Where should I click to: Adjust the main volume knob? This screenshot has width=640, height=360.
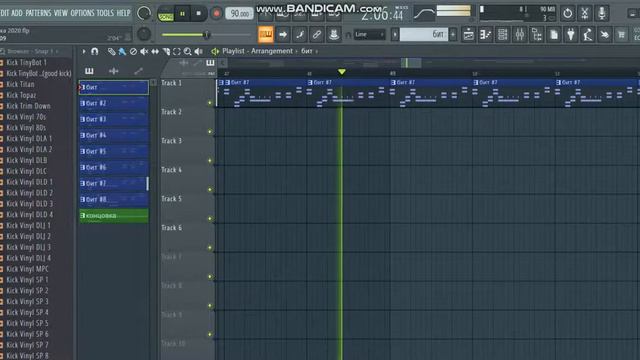[144, 13]
